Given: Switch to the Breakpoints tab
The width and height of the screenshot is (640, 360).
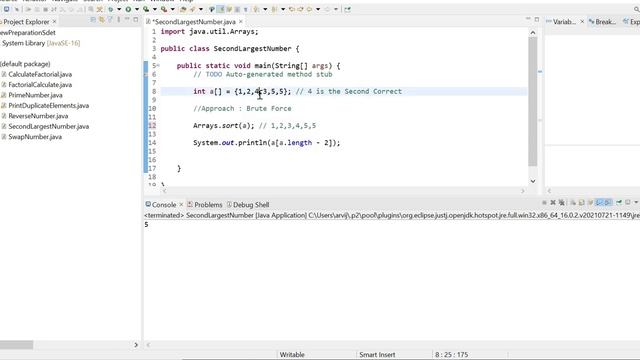Looking at the screenshot, I should 602,22.
